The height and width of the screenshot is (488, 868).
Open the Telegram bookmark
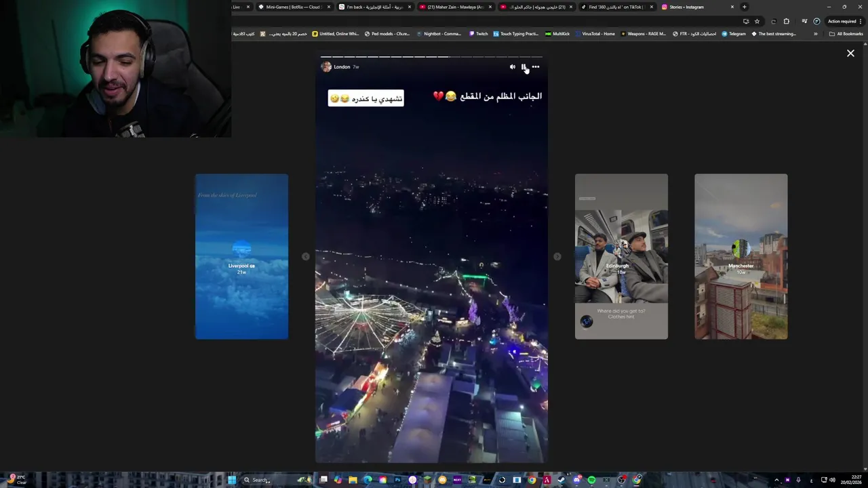734,34
